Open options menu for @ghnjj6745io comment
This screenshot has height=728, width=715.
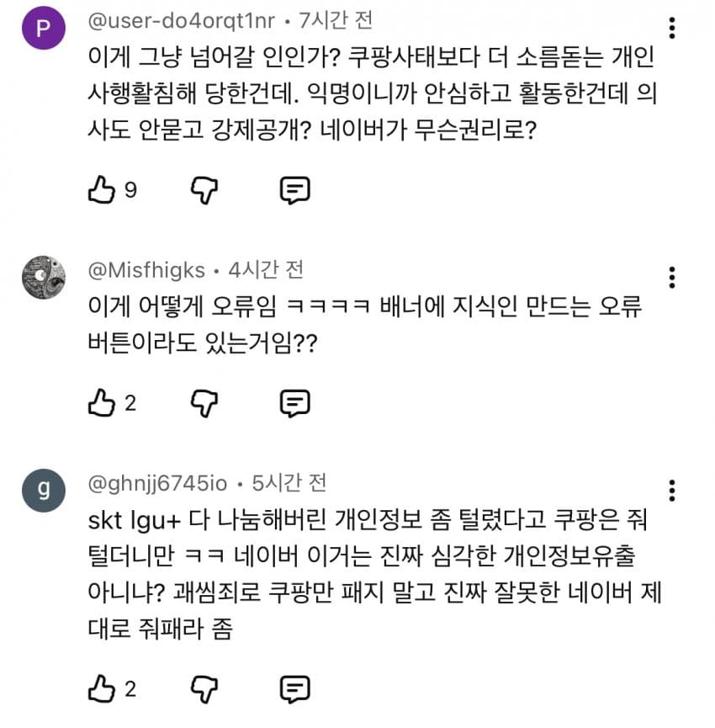[x=671, y=491]
